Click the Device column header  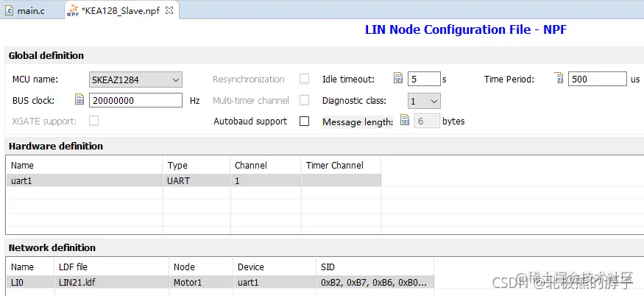(275, 267)
